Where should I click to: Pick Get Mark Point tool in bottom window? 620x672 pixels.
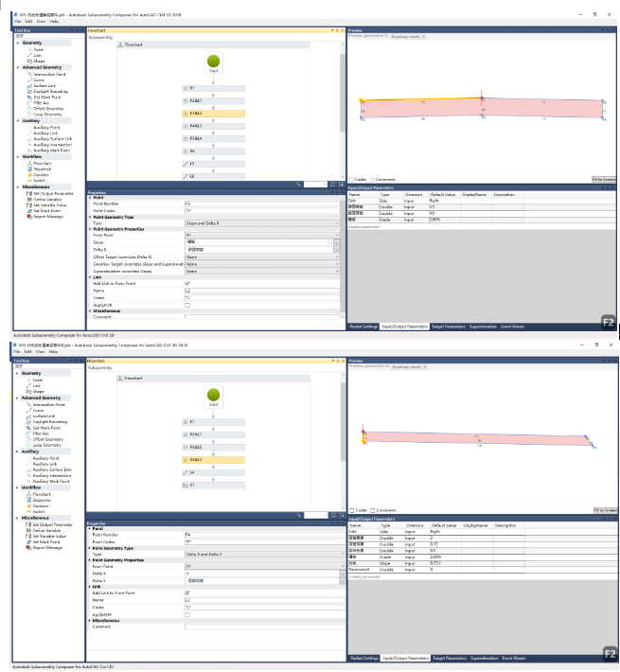(x=46, y=428)
